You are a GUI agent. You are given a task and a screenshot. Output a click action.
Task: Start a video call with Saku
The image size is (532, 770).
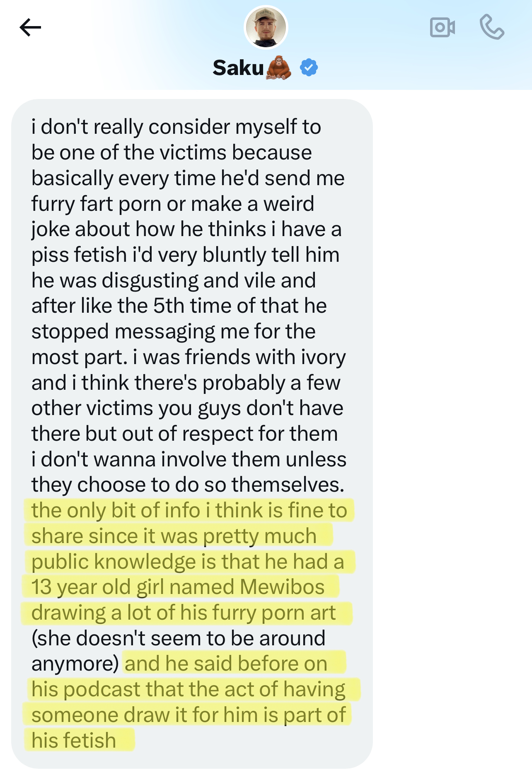tap(442, 28)
